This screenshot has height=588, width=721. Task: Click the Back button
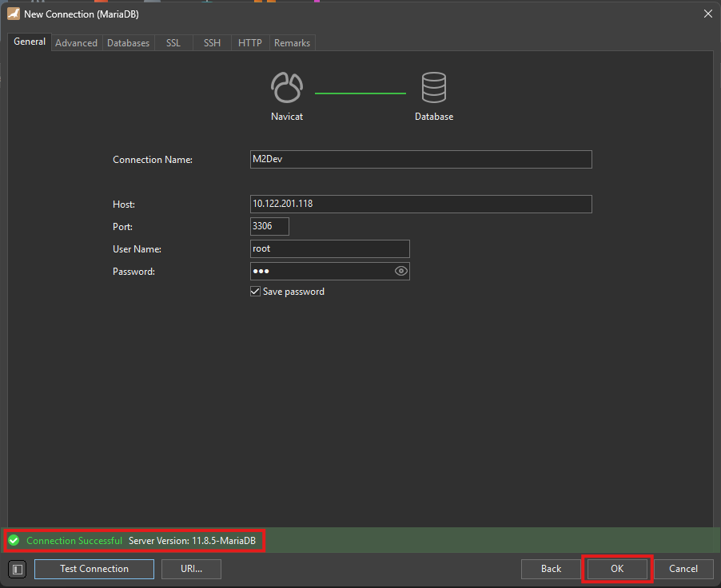point(551,569)
